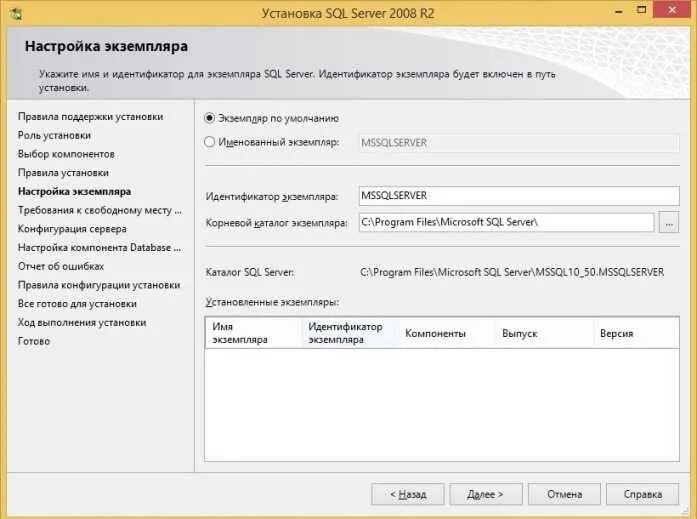Open help with the 'Справка' button
This screenshot has height=519, width=697.
[642, 494]
